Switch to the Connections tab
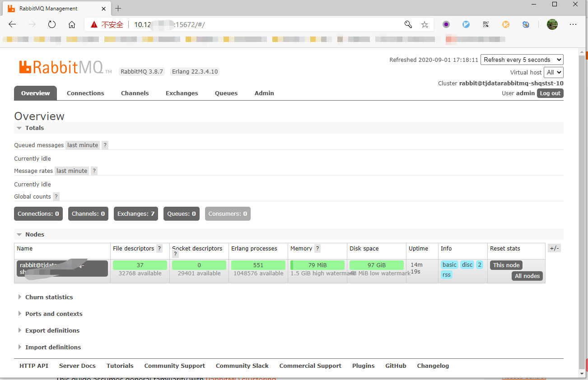This screenshot has height=380, width=588. coord(85,93)
